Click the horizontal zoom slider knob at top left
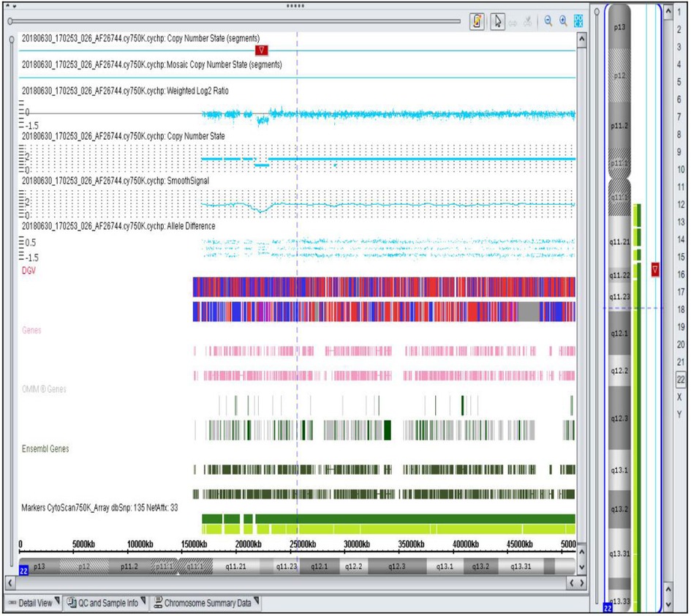 click(x=10, y=21)
